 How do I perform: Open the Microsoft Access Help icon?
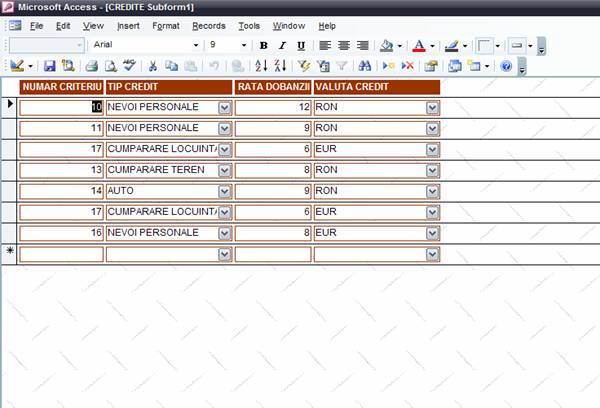[x=506, y=66]
